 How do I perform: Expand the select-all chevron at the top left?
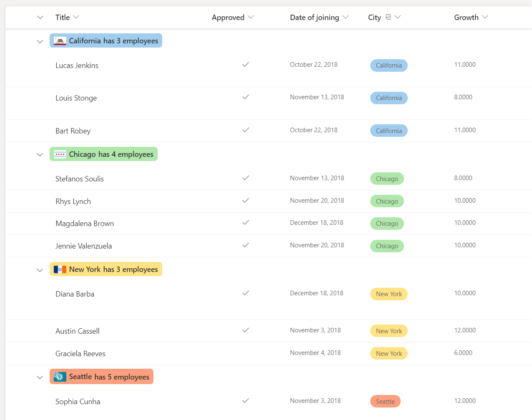(x=40, y=17)
